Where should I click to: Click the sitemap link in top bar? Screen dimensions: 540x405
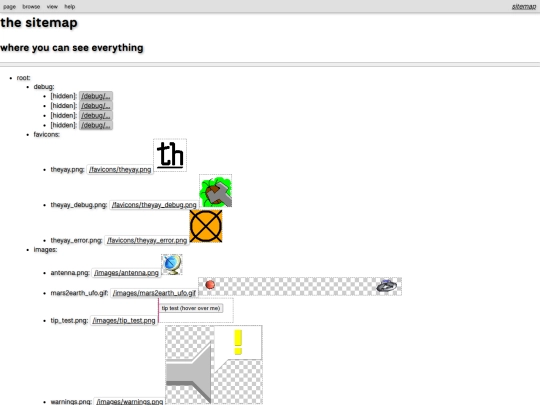524,7
